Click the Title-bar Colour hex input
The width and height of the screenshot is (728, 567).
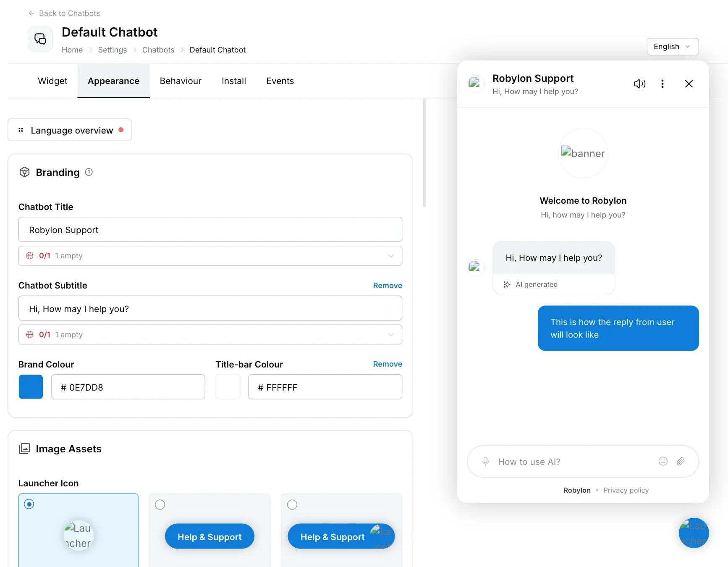[325, 387]
